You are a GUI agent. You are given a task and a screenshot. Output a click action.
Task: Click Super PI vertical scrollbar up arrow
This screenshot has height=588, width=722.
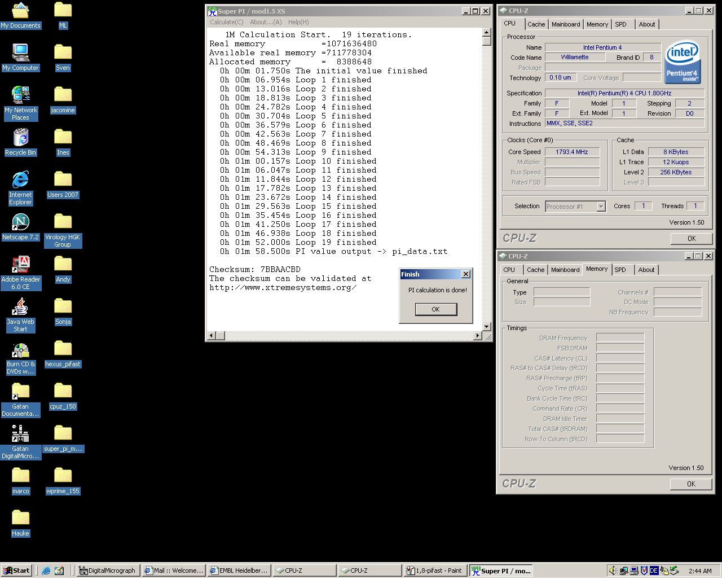[487, 33]
